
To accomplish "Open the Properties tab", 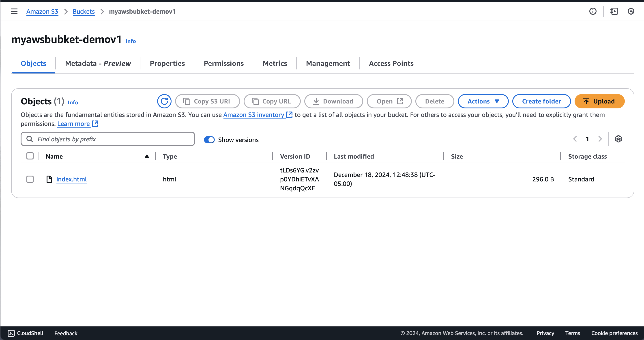I will point(167,64).
